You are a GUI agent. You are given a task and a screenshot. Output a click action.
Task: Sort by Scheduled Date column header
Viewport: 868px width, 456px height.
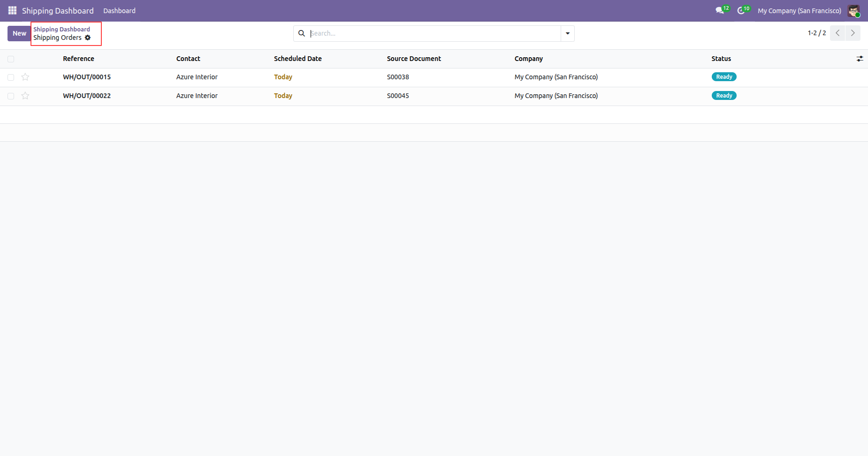click(297, 59)
